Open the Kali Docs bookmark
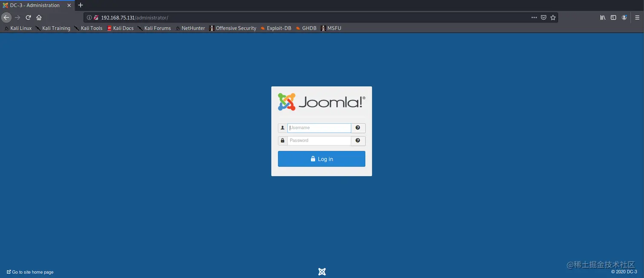 (120, 28)
